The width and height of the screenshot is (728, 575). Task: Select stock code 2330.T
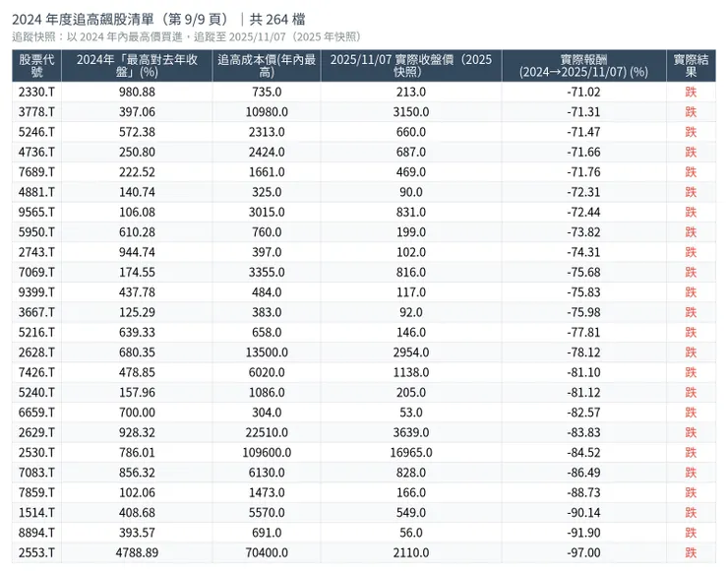click(37, 92)
